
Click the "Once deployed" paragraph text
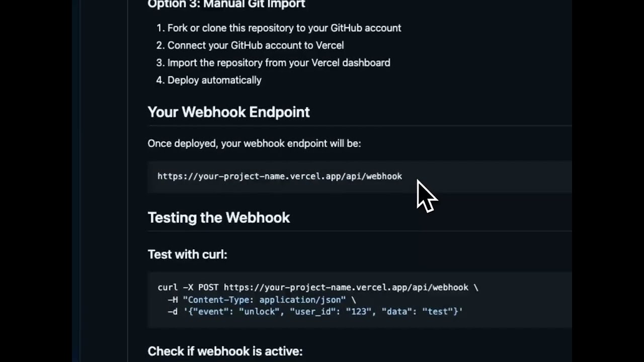coord(254,143)
